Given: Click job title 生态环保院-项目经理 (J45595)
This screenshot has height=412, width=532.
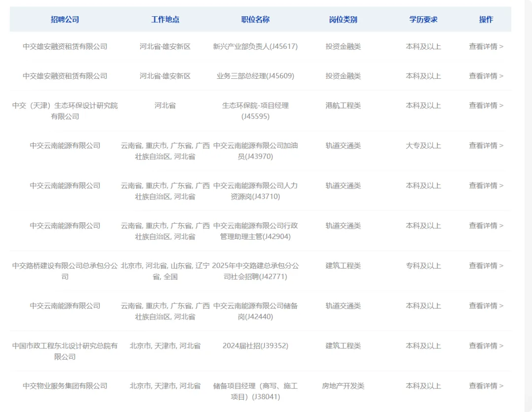Looking at the screenshot, I should click(256, 111).
